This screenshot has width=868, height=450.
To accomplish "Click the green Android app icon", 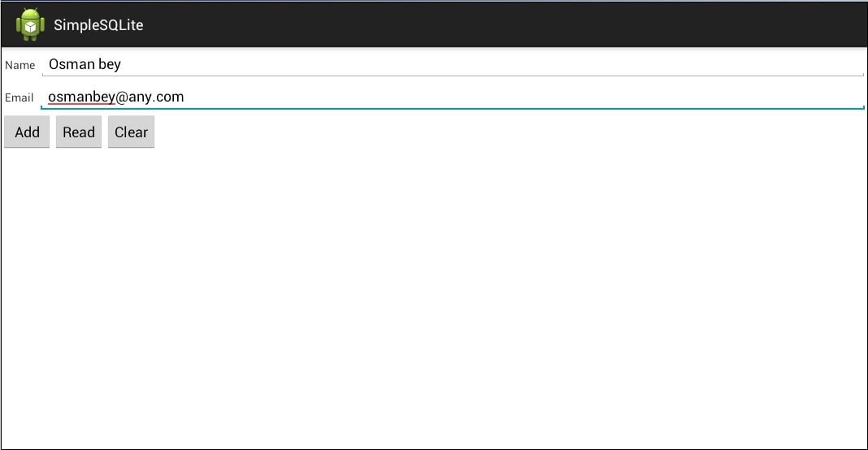I will (30, 24).
